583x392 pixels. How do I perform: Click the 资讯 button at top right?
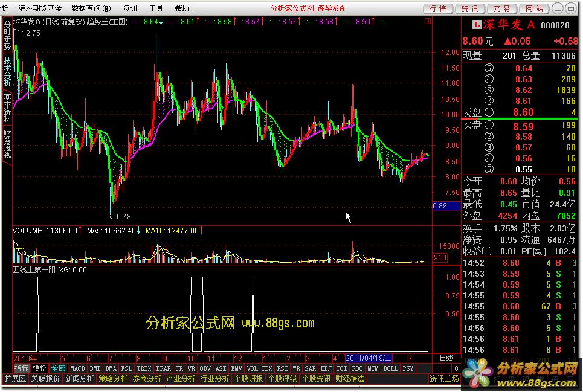[470, 8]
